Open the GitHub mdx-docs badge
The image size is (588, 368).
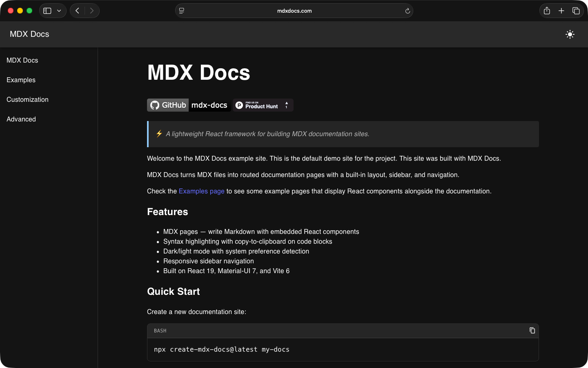189,105
